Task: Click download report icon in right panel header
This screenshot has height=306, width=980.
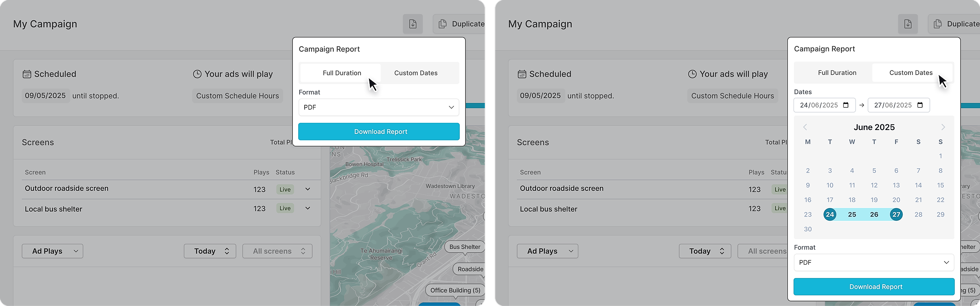Action: 908,24
